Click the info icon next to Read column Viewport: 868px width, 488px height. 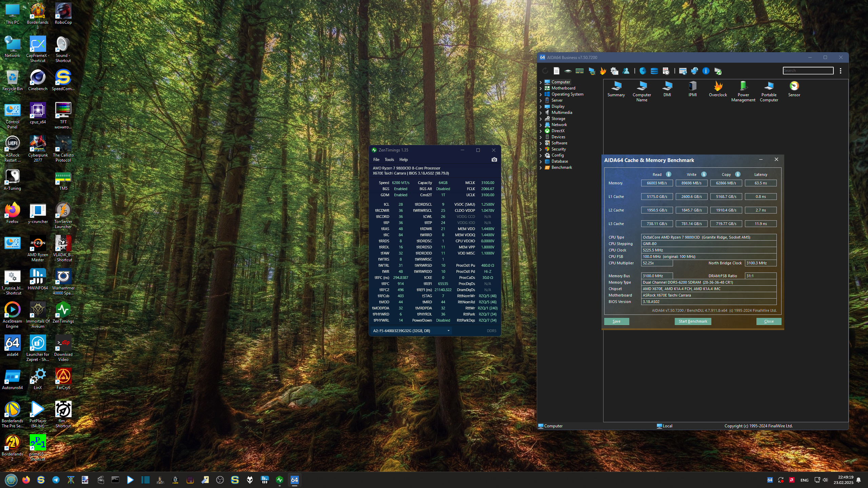pos(669,174)
